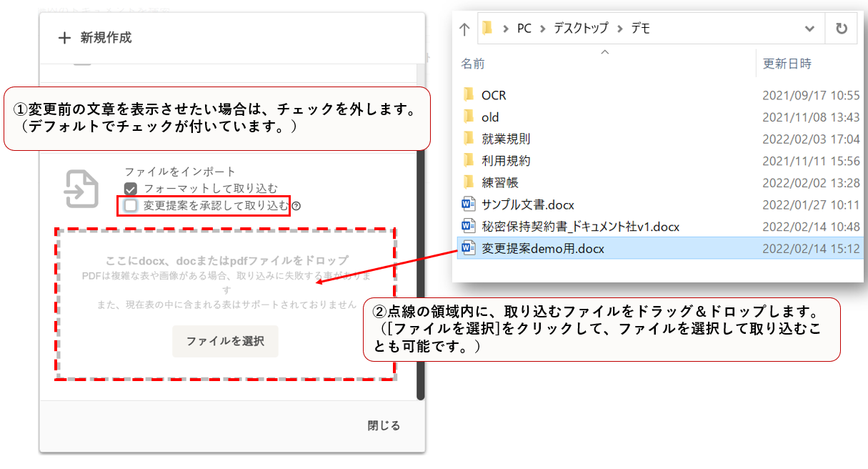Click the folder icon in the address bar
The width and height of the screenshot is (868, 469).
pos(488,29)
